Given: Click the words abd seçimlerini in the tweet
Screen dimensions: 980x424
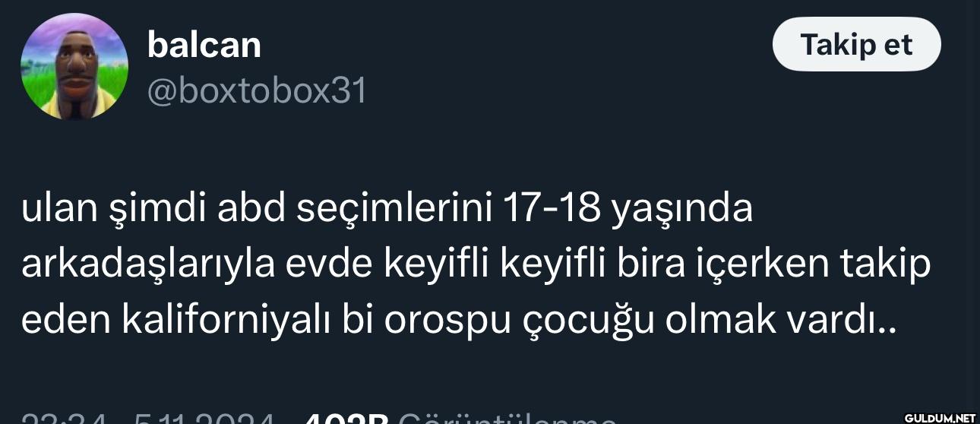Looking at the screenshot, I should click(356, 210).
